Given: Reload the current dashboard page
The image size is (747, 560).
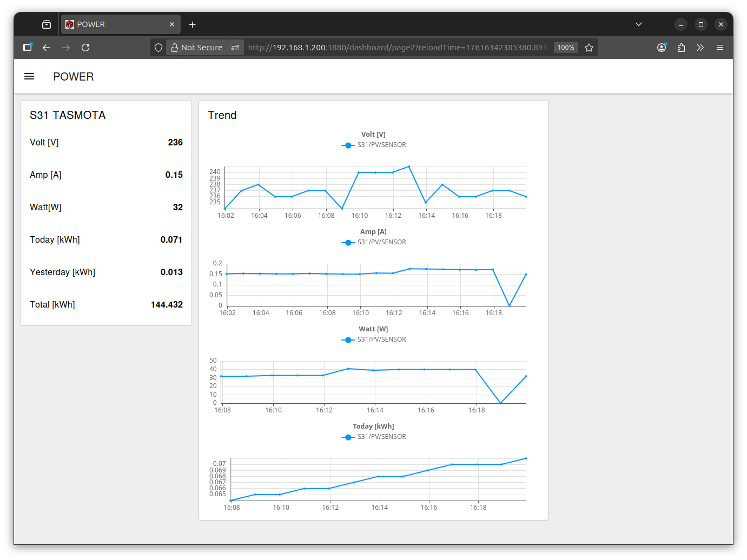Looking at the screenshot, I should (x=85, y=48).
